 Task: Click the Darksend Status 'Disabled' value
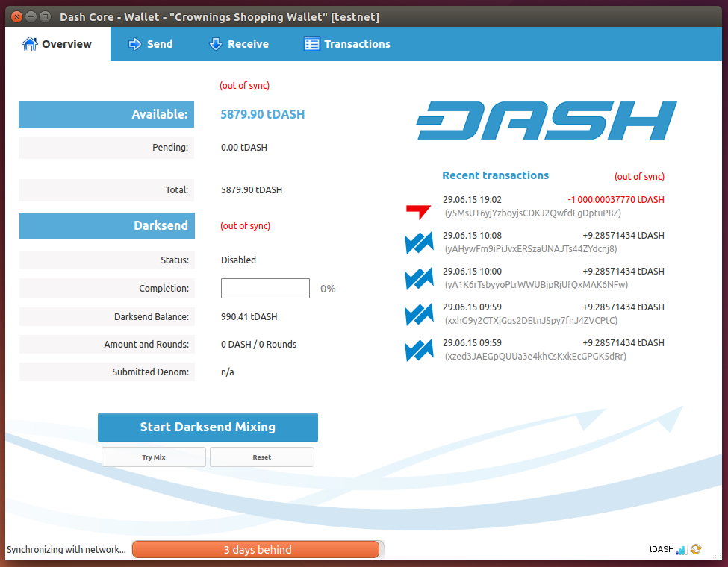[238, 260]
